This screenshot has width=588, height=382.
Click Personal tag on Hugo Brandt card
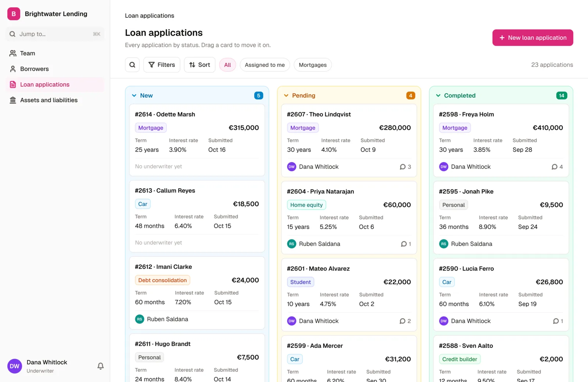[150, 357]
